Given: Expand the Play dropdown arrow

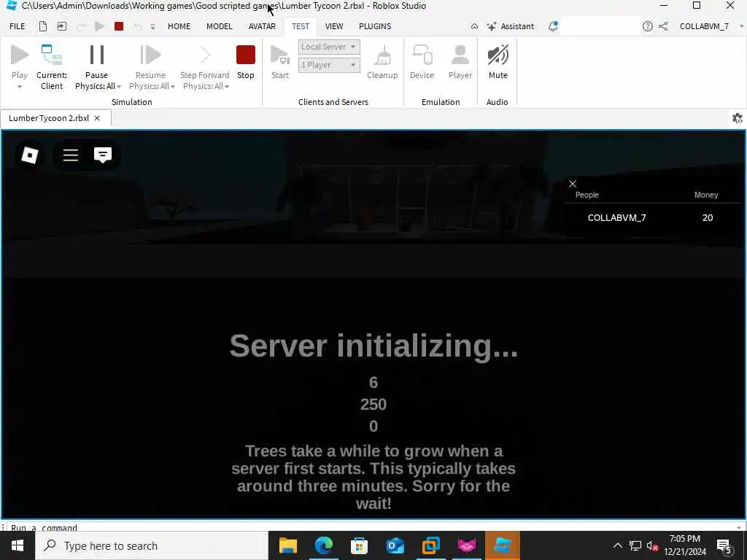Looking at the screenshot, I should [20, 87].
